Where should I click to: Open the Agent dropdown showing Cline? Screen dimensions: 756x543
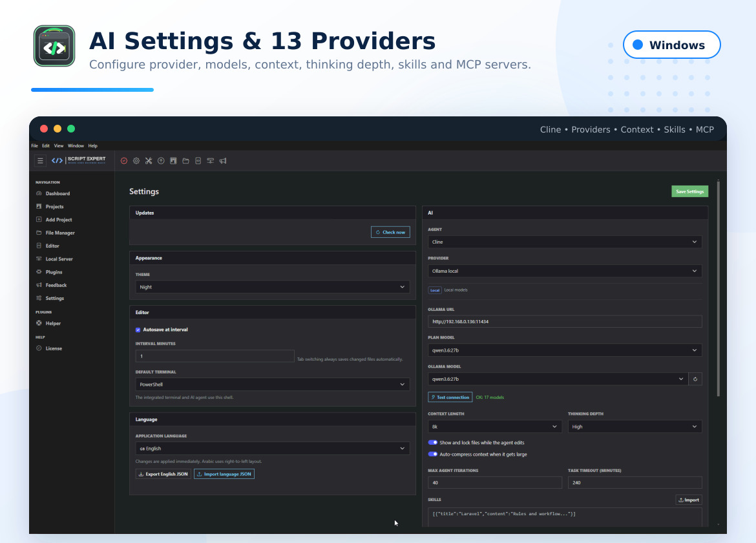(x=565, y=242)
